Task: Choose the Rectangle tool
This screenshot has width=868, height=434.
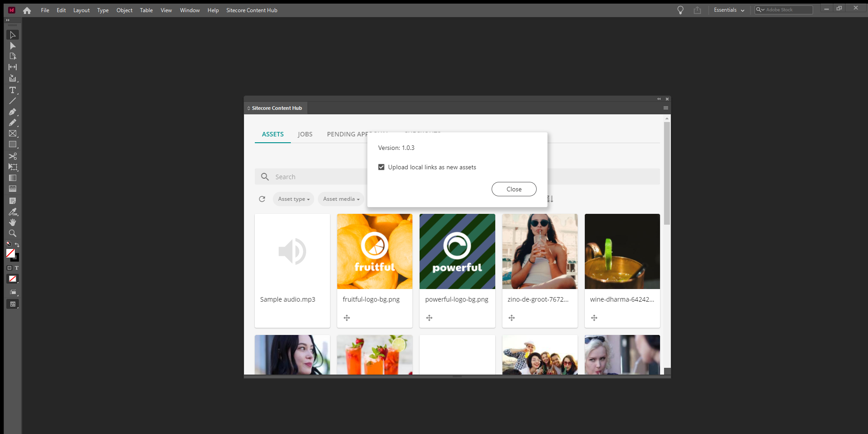Action: point(12,144)
